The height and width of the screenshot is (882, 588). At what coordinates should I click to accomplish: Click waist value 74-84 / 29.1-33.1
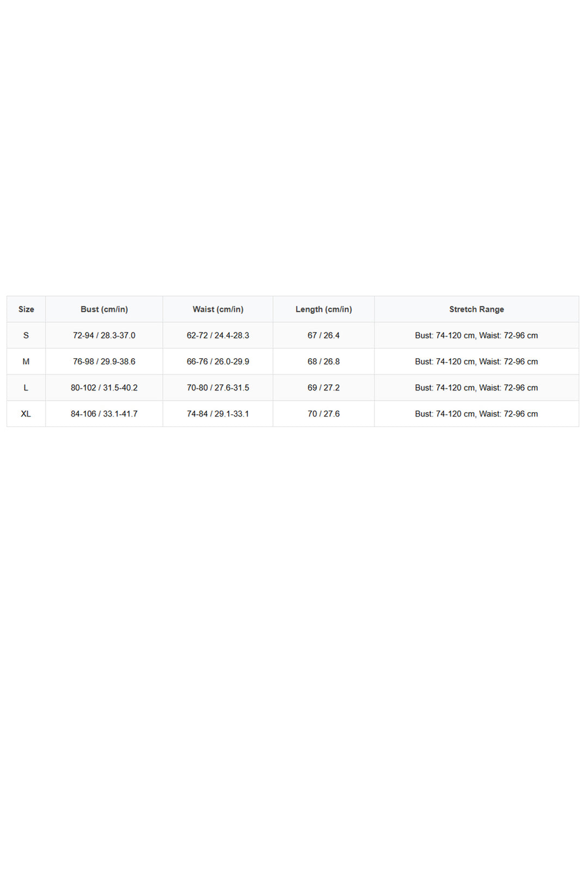point(218,414)
